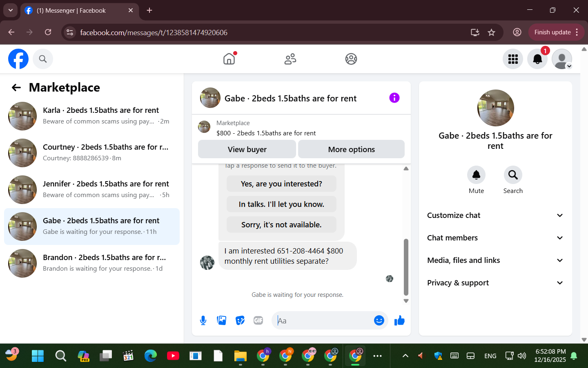The width and height of the screenshot is (588, 368).
Task: Go to the Home feed icon
Action: (x=229, y=59)
